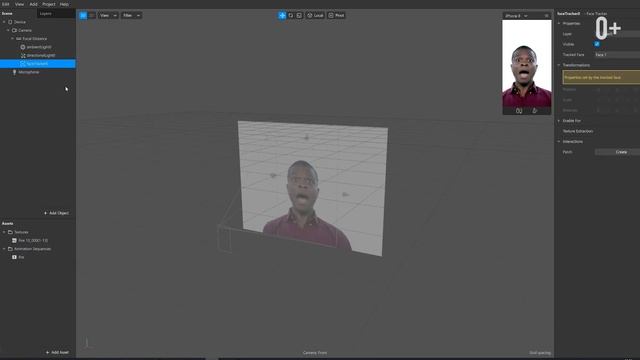Select the faceTracker0 row
This screenshot has width=640, height=360.
38,64
